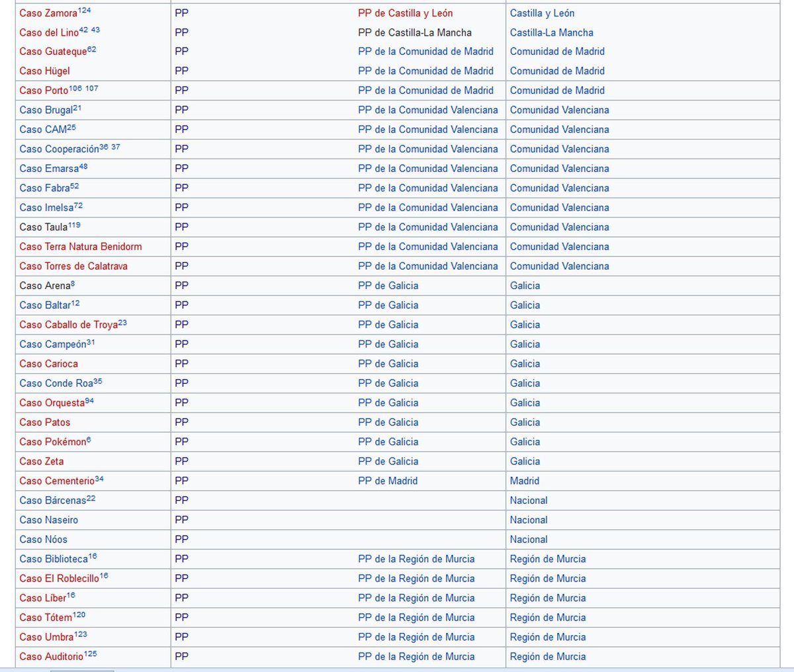The height and width of the screenshot is (672, 794).
Task: Follow the Caso Líber link
Action: click(x=43, y=598)
